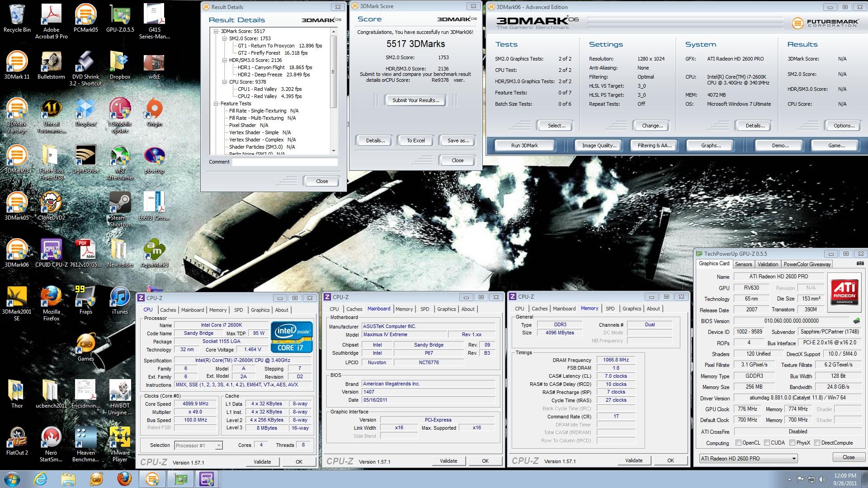The height and width of the screenshot is (488, 868).
Task: Click the Comment input field
Action: click(285, 162)
